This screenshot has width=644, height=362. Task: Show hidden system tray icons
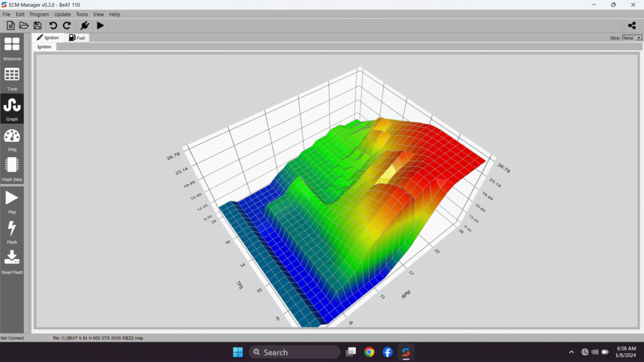[x=571, y=352]
